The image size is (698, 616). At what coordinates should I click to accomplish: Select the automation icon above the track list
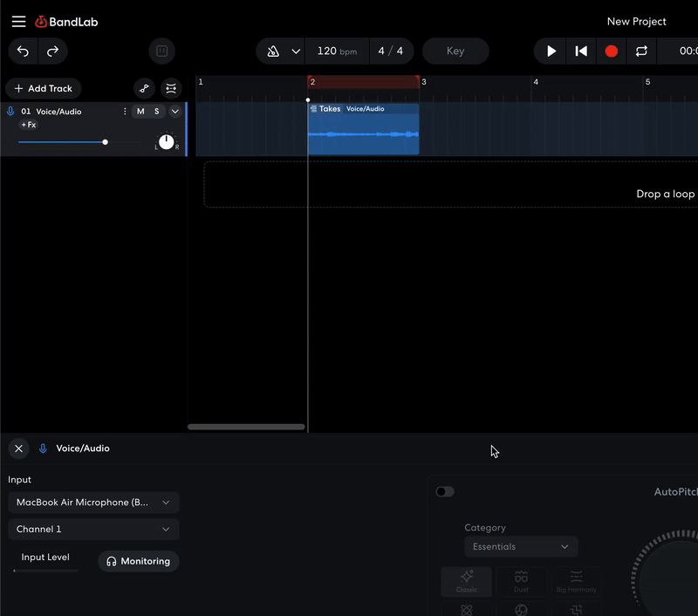coord(144,88)
